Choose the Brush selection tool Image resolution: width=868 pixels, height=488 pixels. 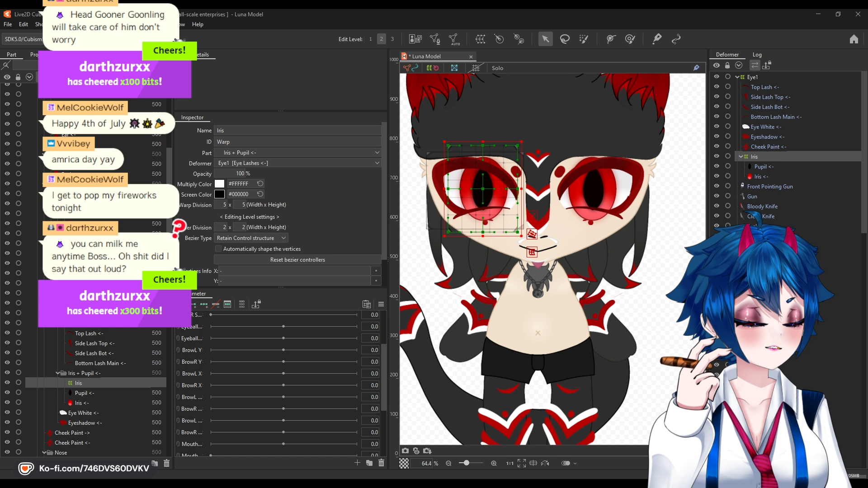pyautogui.click(x=584, y=39)
